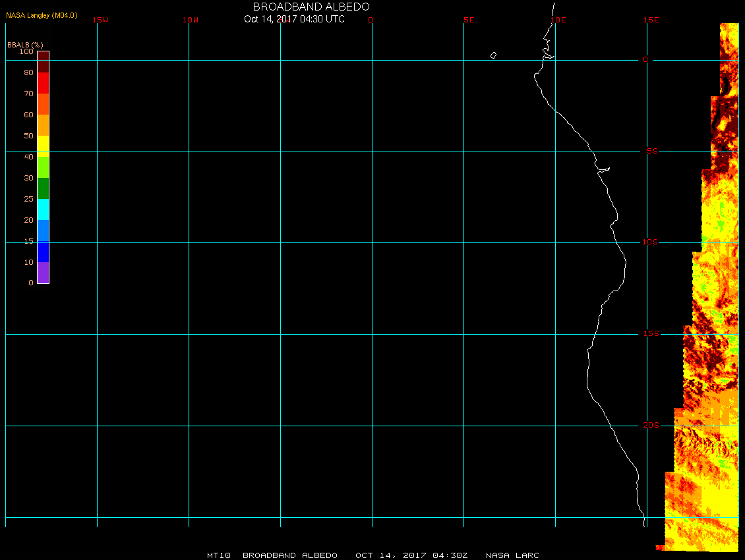The height and width of the screenshot is (560, 745).
Task: Pick the yellow 40–50 legend swatch
Action: point(44,146)
